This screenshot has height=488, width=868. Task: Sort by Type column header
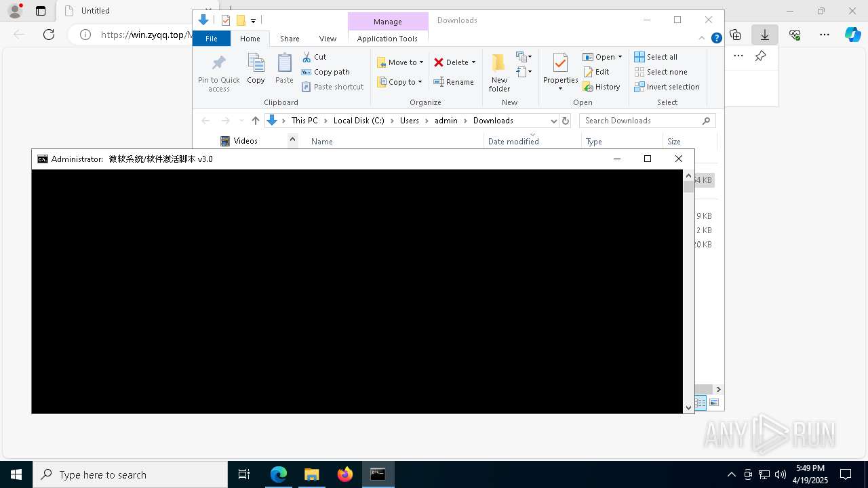[594, 142]
